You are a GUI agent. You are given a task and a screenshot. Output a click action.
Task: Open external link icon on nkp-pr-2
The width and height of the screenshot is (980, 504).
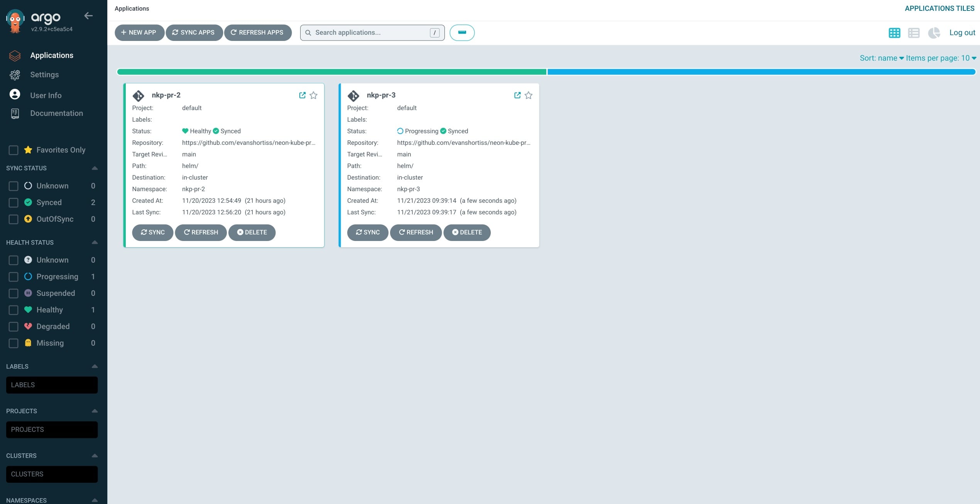[302, 95]
